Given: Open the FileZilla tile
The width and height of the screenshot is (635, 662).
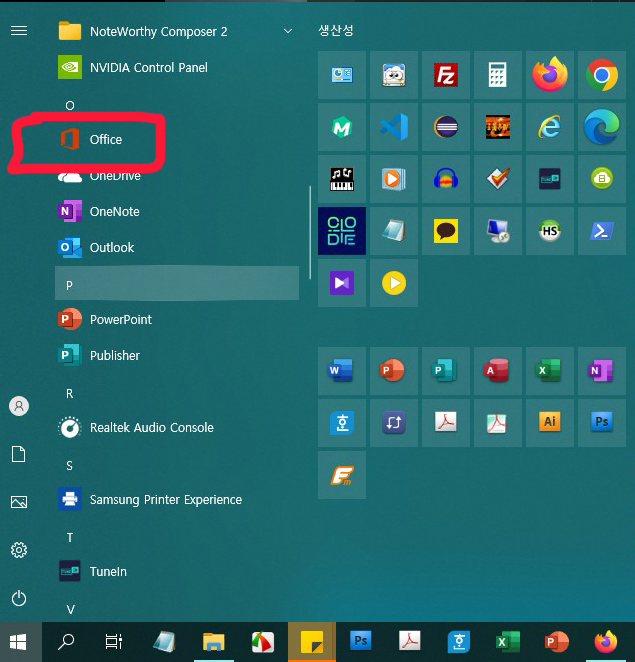Looking at the screenshot, I should click(446, 75).
